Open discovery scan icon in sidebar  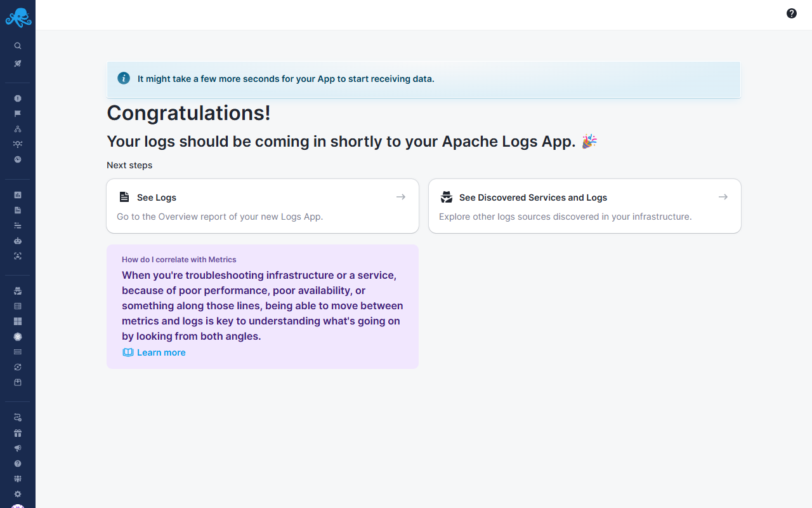coord(18,256)
